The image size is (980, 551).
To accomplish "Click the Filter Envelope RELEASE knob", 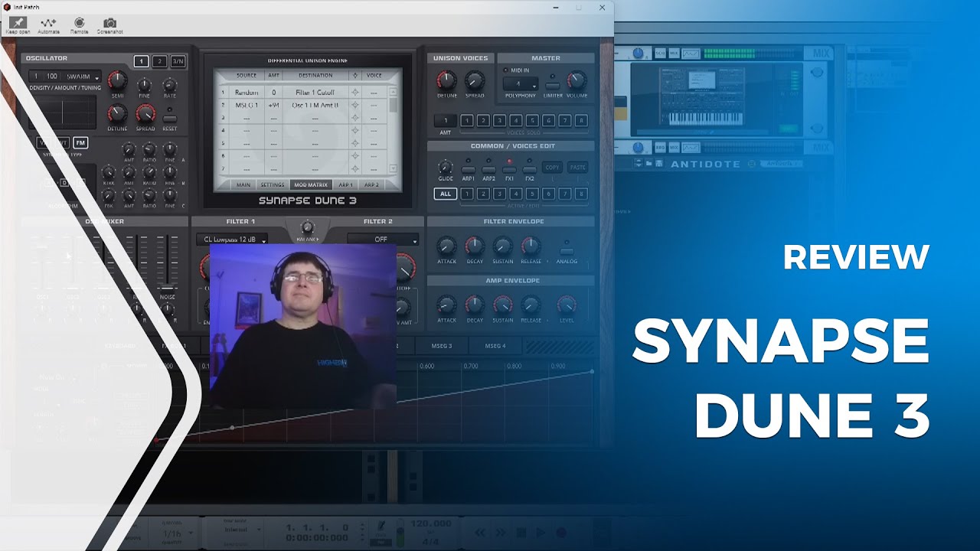I will (531, 246).
